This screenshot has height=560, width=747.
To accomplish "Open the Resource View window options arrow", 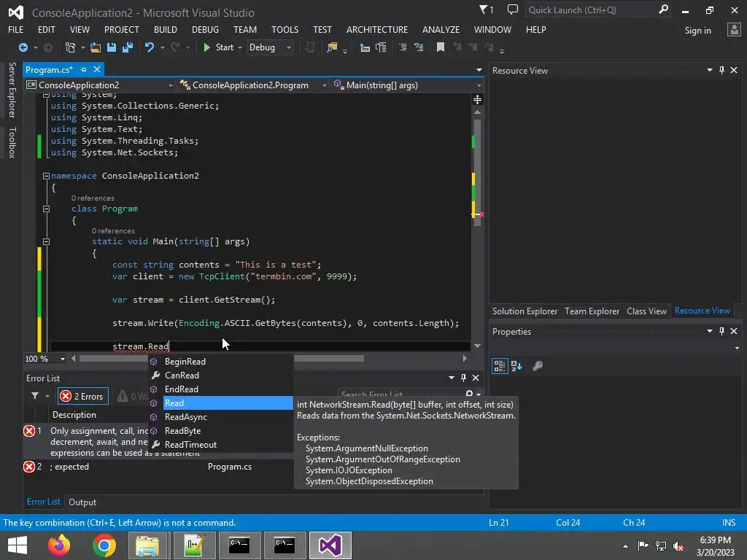I will point(709,70).
